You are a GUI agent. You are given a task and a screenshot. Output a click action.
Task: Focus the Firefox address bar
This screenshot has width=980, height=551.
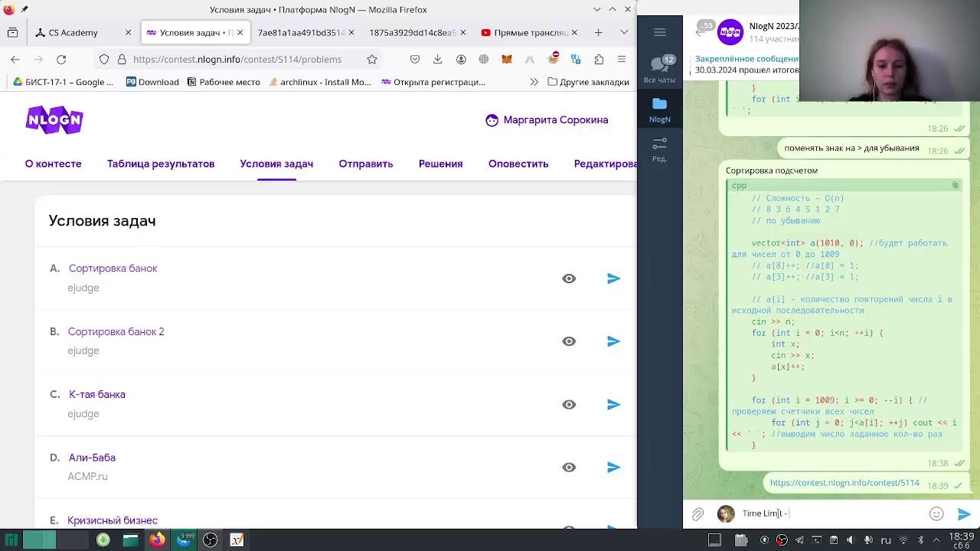pos(237,59)
